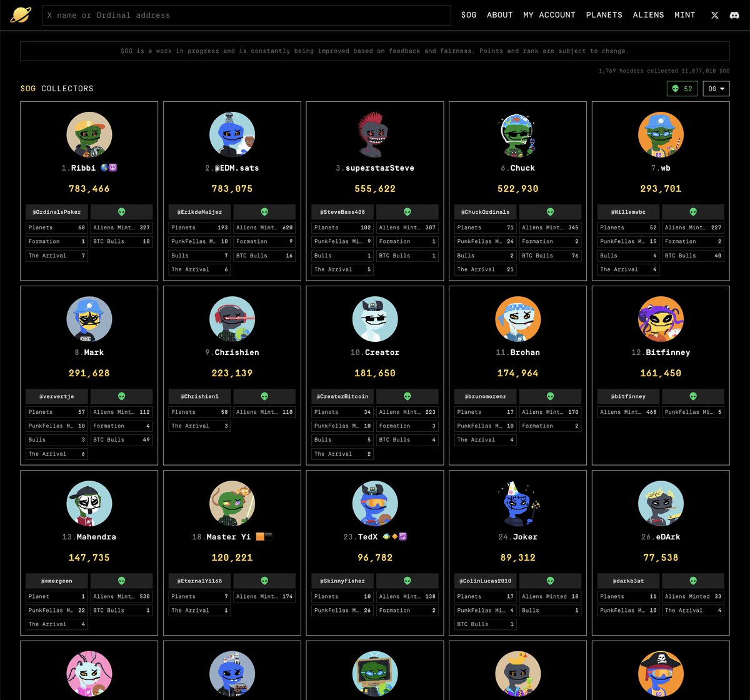Click alien icon in Ribbi's card
750x700 pixels.
click(x=121, y=212)
